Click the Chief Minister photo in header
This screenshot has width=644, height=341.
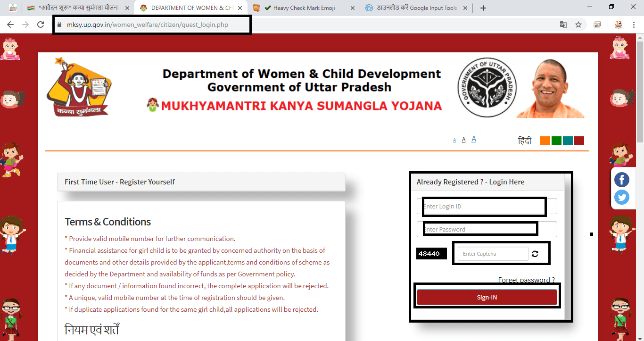tap(551, 89)
